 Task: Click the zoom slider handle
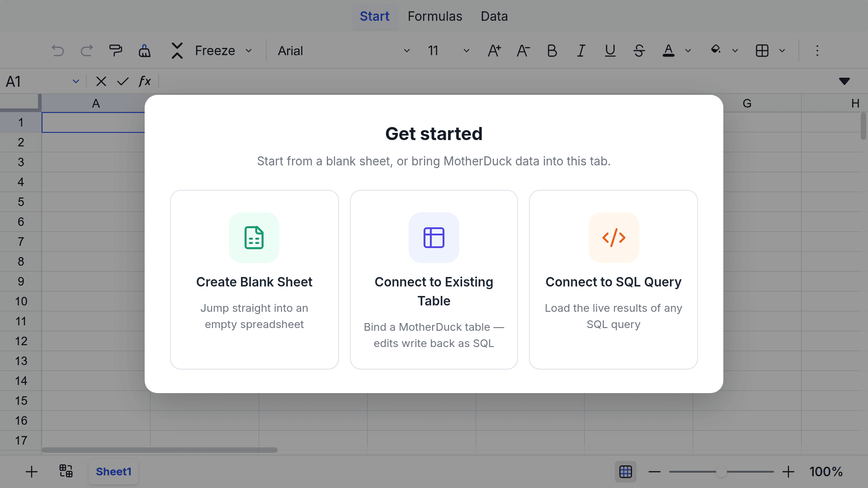[722, 472]
